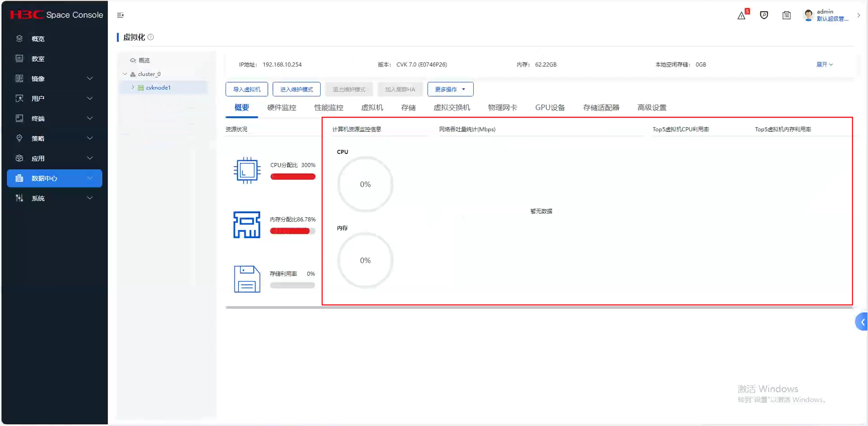Collapse the sidebar with menu fold icon
Image resolution: width=868 pixels, height=426 pixels.
pyautogui.click(x=120, y=15)
